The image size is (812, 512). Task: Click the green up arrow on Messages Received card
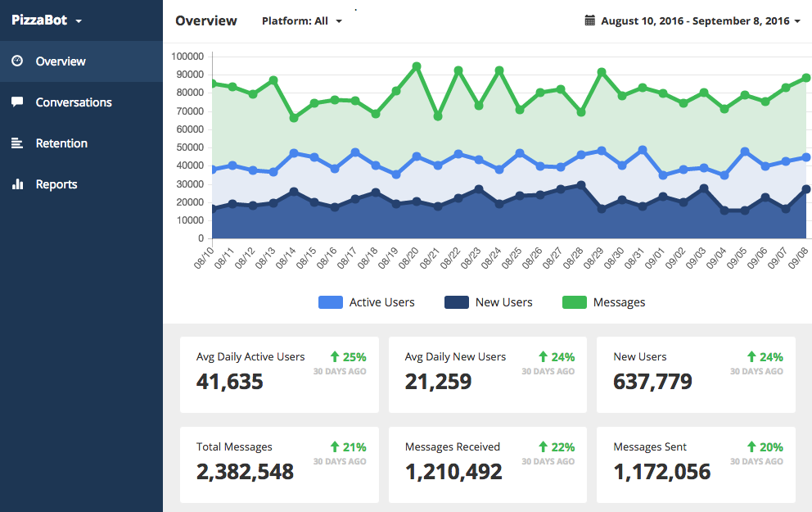[543, 446]
